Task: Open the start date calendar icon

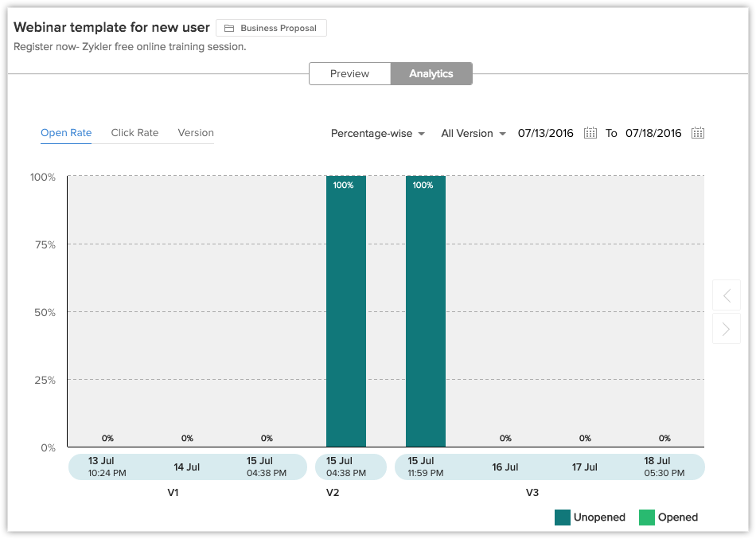Action: tap(590, 133)
